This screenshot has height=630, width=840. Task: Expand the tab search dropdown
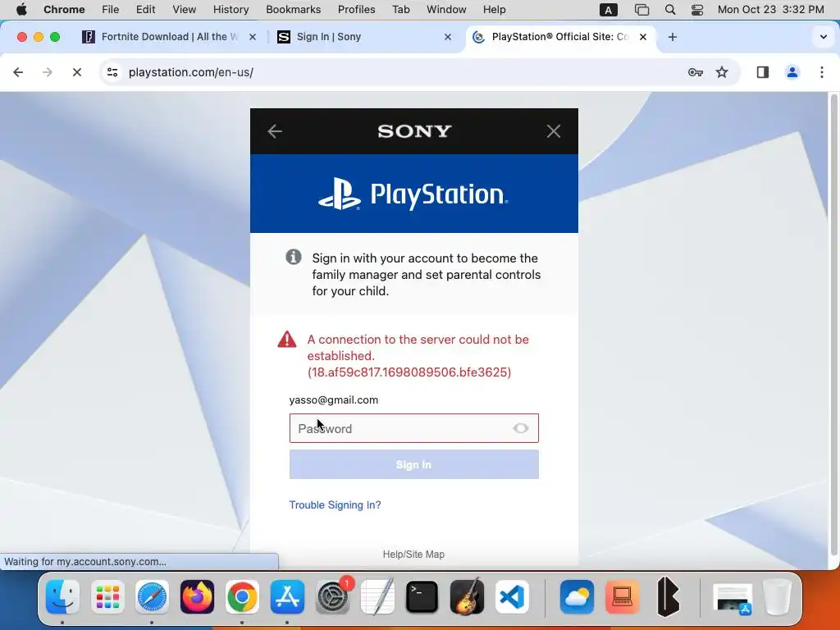[x=824, y=37]
